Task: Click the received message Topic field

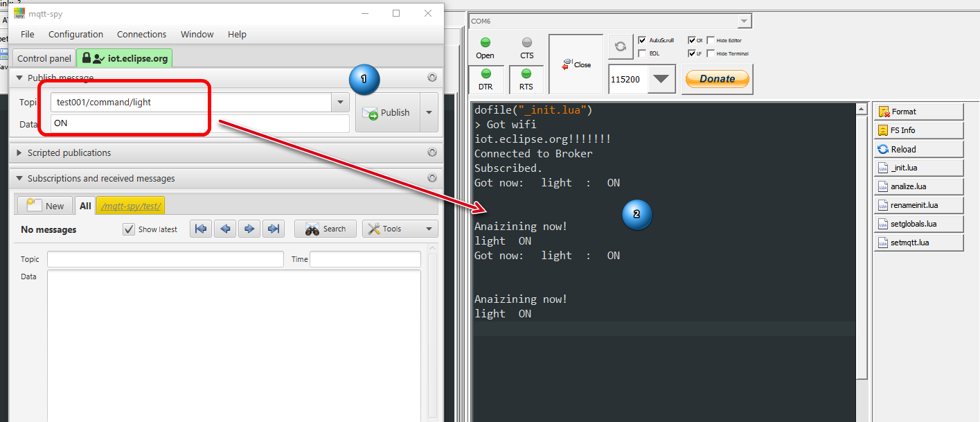Action: coord(166,259)
